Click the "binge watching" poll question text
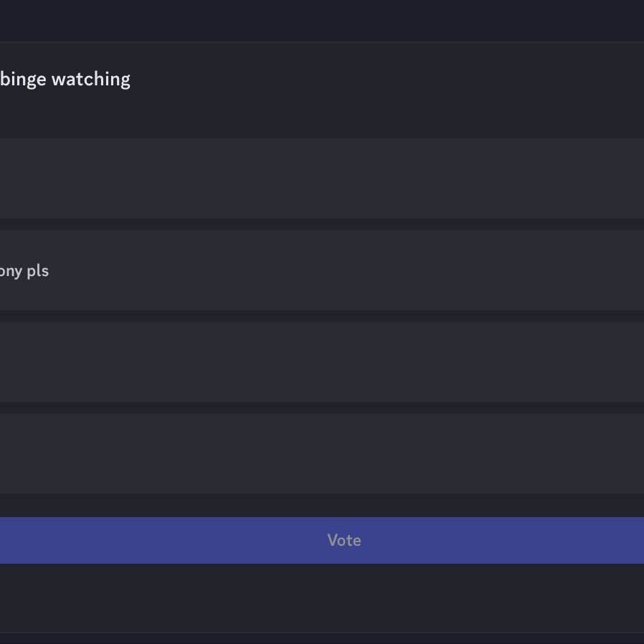 (65, 79)
